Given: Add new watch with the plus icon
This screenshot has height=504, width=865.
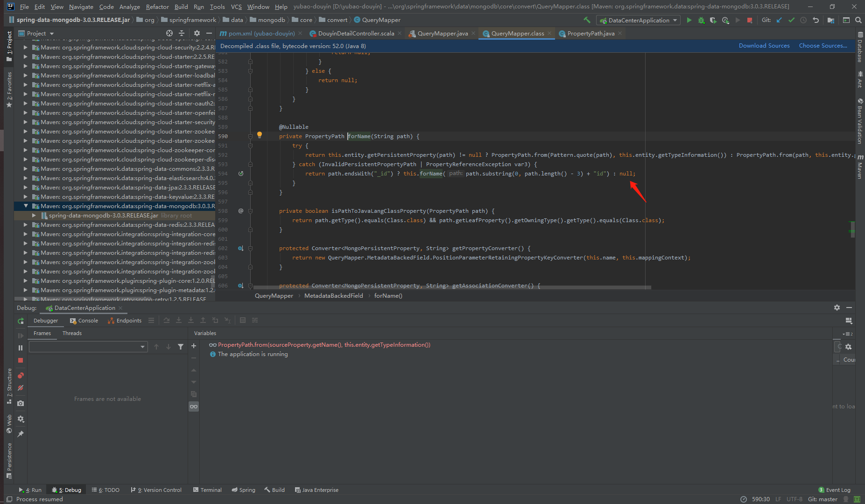Looking at the screenshot, I should click(x=194, y=346).
